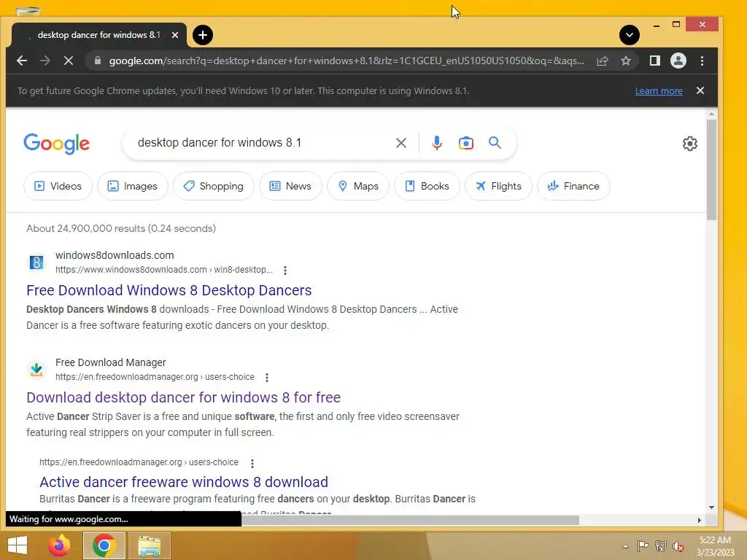747x560 pixels.
Task: Open the taskbar clock and date
Action: point(715,546)
